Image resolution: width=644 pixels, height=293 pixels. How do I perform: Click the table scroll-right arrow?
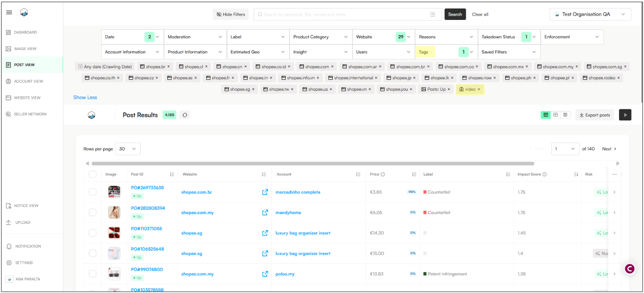tap(618, 163)
